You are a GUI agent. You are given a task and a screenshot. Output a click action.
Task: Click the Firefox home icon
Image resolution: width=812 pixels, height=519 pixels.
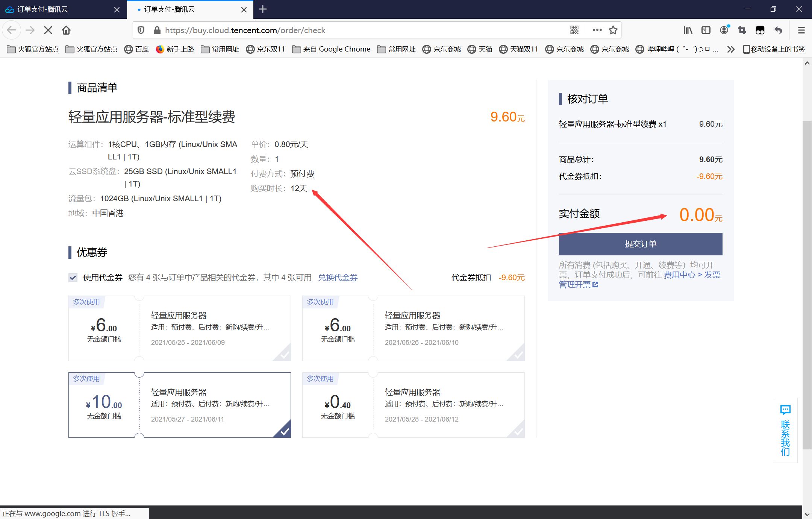tap(66, 30)
